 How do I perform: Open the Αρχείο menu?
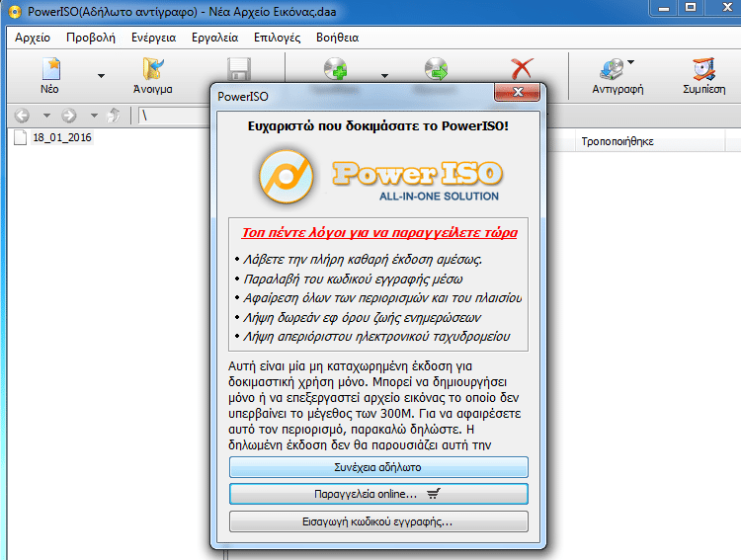tap(33, 38)
